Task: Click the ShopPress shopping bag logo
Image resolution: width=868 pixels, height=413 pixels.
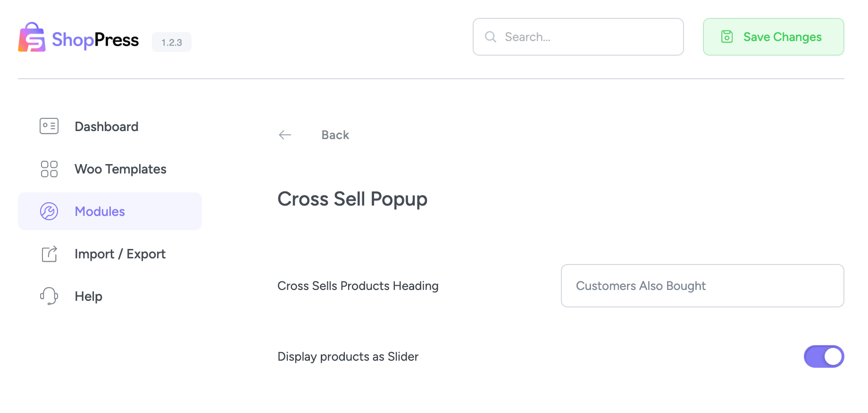Action: click(32, 37)
